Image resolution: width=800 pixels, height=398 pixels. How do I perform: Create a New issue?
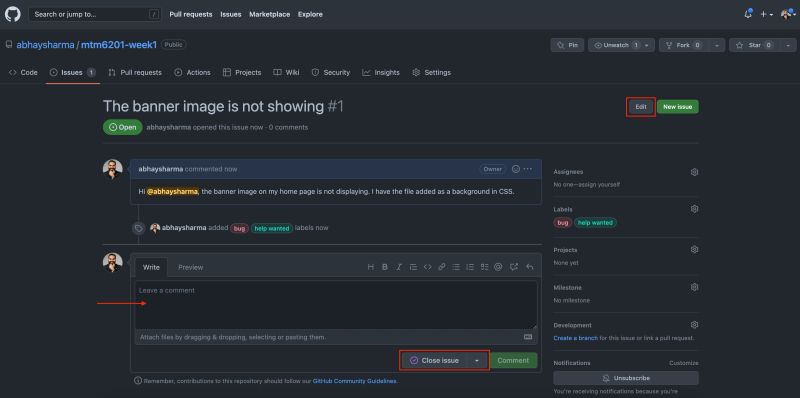(678, 107)
